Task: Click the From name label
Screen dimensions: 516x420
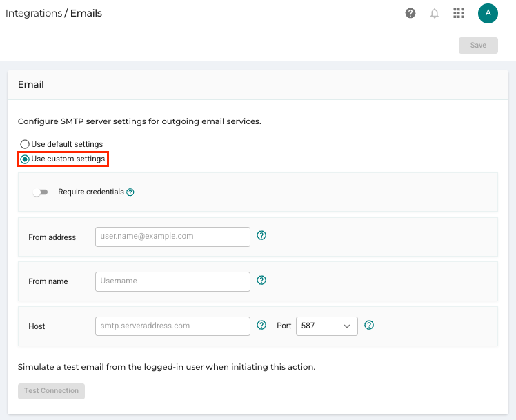Action: 48,281
